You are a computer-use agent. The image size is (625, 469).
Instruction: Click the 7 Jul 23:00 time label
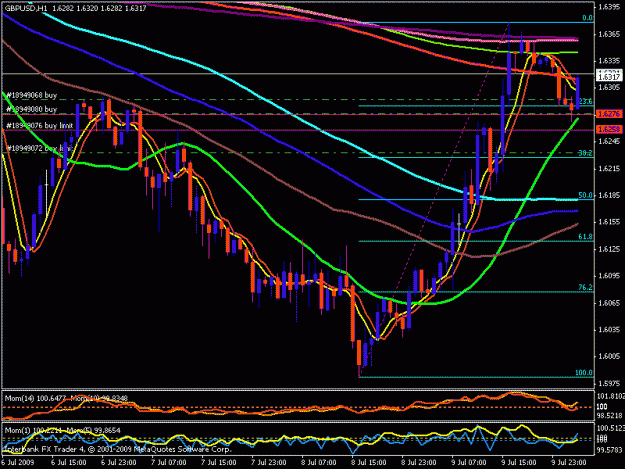(x=269, y=463)
